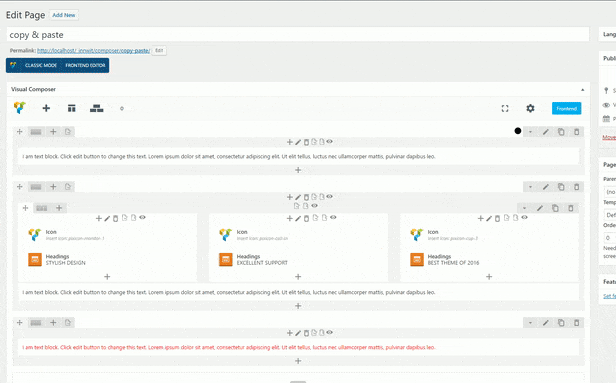Collapse the inner row with its caret
Viewport: 616px width, 383px height.
(524, 208)
